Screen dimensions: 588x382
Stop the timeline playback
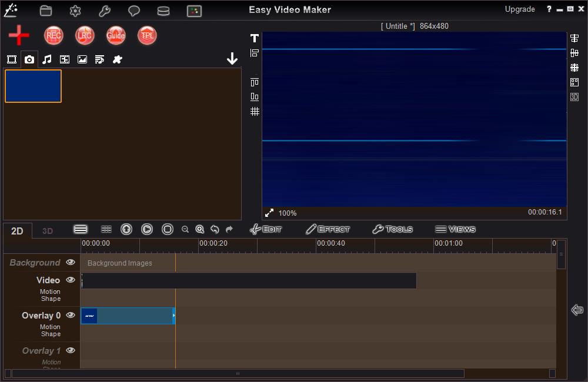[168, 229]
